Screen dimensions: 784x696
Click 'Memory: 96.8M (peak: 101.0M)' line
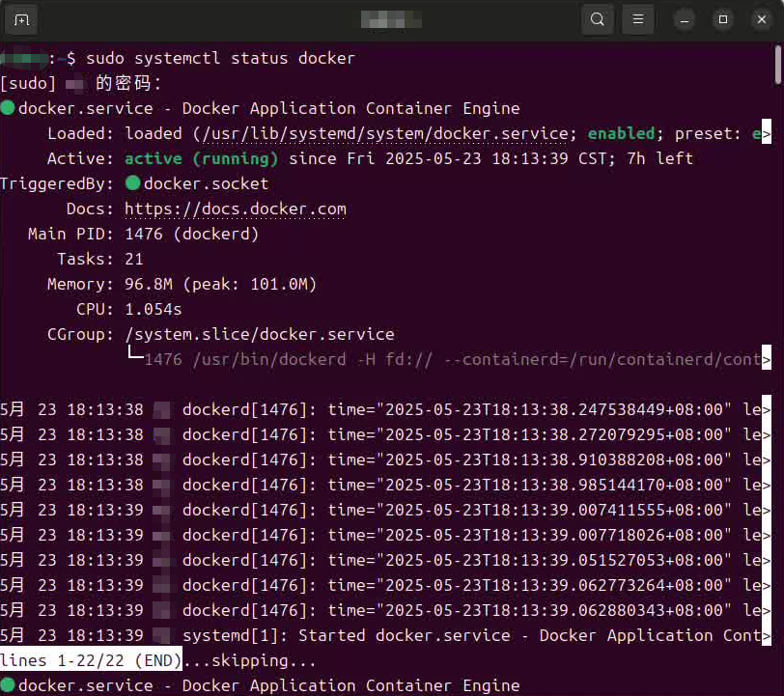[x=182, y=284]
